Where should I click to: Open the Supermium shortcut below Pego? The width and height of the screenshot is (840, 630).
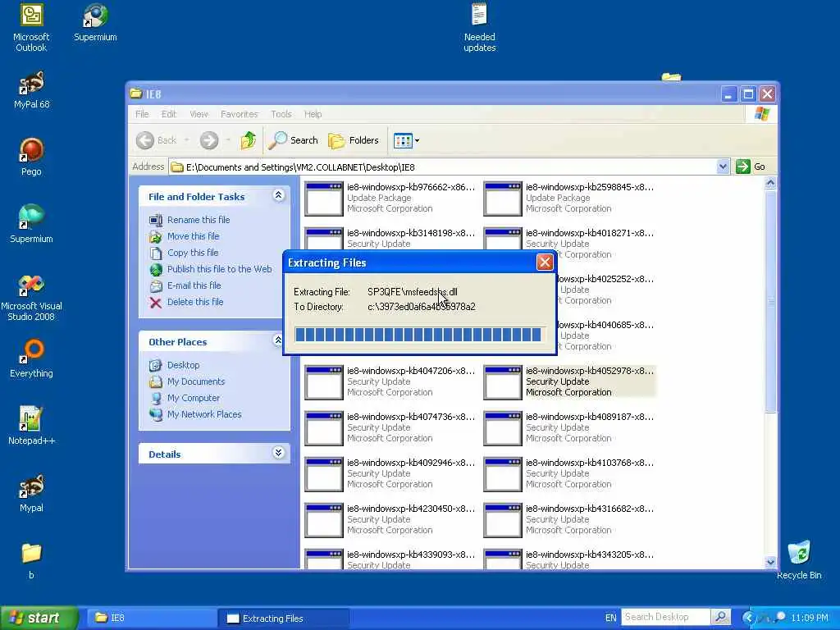coord(31,225)
